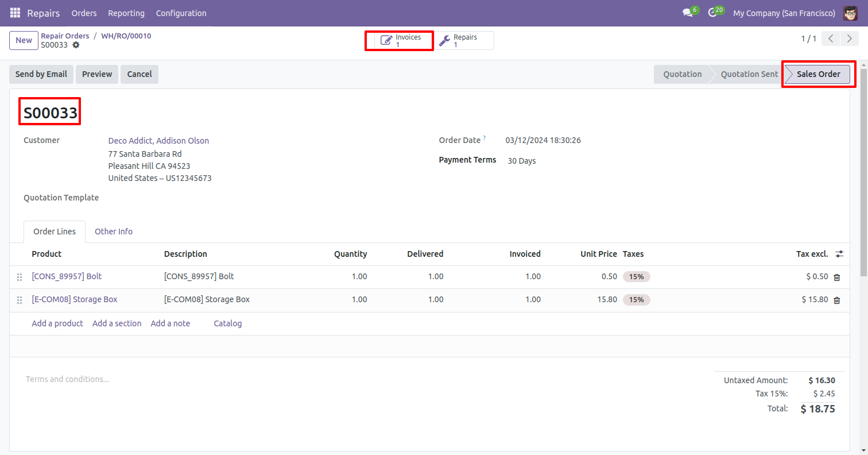Click the user avatar picture

[x=850, y=13]
